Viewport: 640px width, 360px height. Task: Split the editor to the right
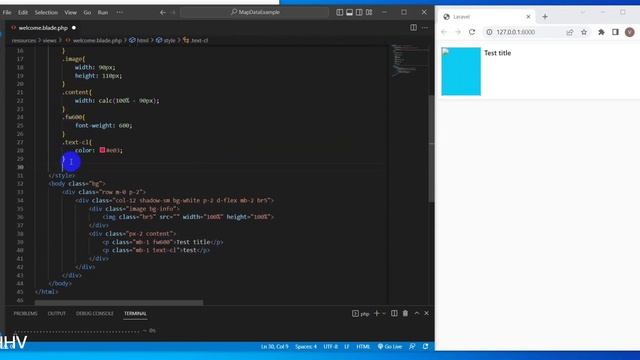[413, 28]
